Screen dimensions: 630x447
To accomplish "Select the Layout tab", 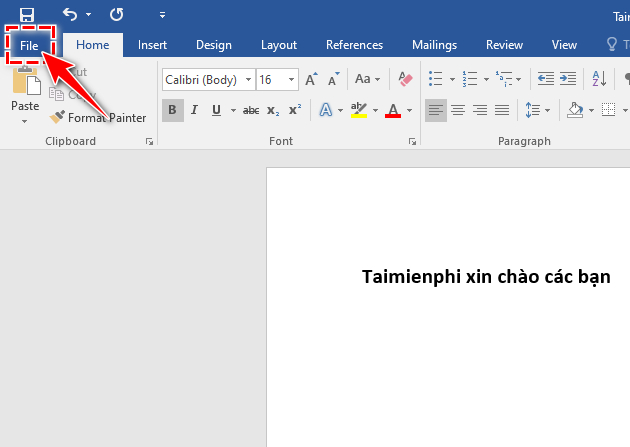I will click(x=279, y=45).
